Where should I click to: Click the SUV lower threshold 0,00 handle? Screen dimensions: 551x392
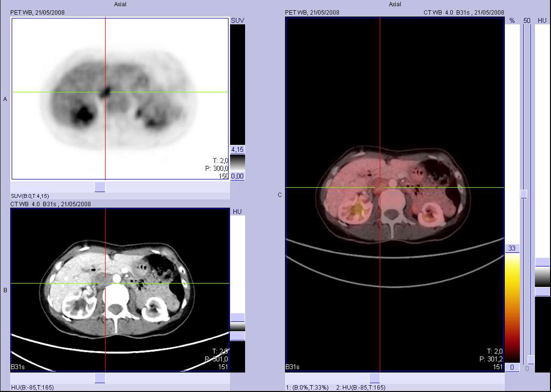[x=237, y=176]
